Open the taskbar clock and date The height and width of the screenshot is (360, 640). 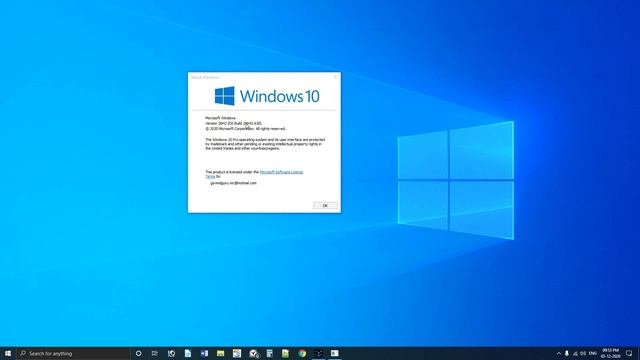pos(611,353)
